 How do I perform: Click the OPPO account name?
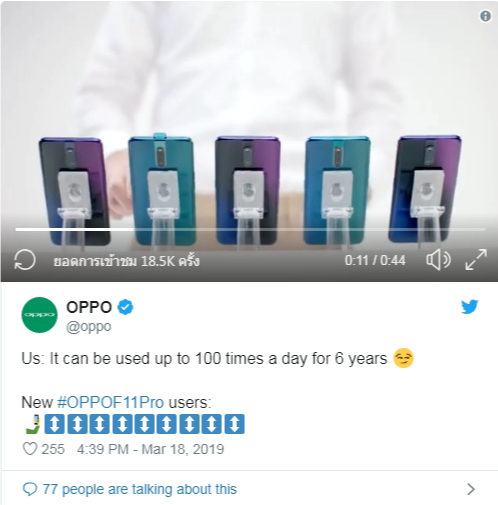[x=89, y=307]
